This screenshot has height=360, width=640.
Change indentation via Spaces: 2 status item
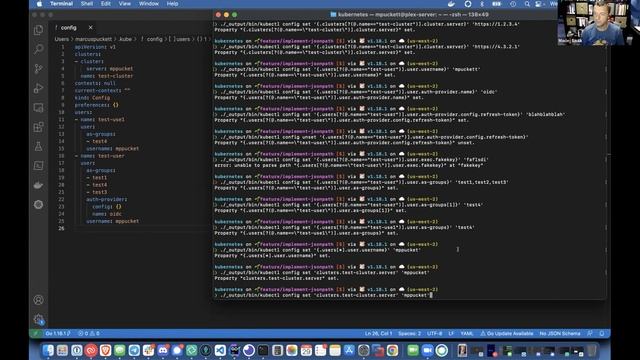click(409, 333)
